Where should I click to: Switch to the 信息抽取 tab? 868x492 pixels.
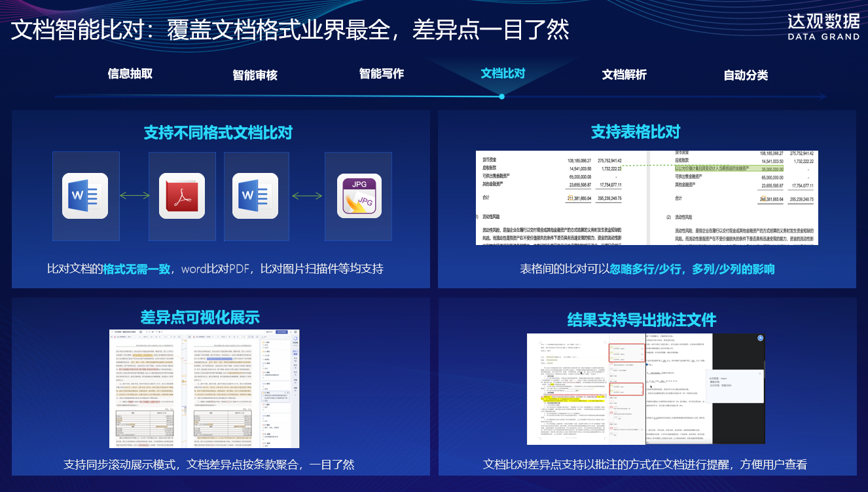(x=130, y=74)
